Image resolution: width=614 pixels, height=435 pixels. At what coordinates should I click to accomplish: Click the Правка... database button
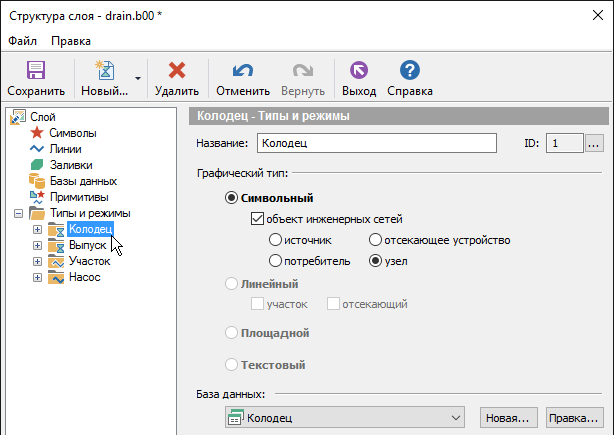574,418
